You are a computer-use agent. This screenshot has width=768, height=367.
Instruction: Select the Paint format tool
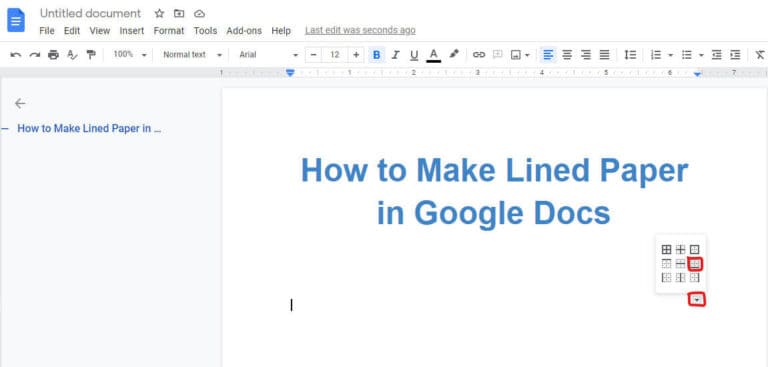[91, 55]
